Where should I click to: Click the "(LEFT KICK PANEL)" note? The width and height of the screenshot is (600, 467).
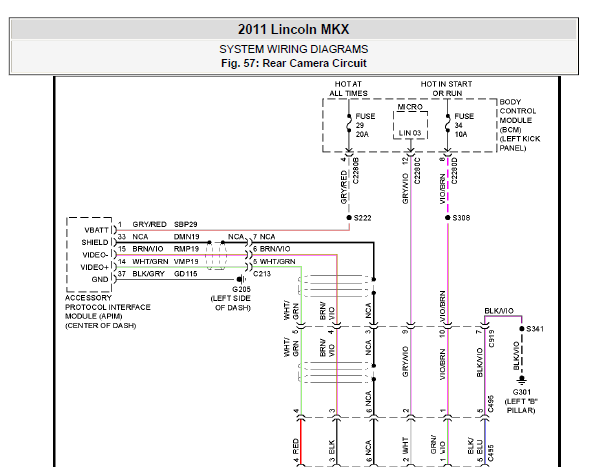click(520, 144)
